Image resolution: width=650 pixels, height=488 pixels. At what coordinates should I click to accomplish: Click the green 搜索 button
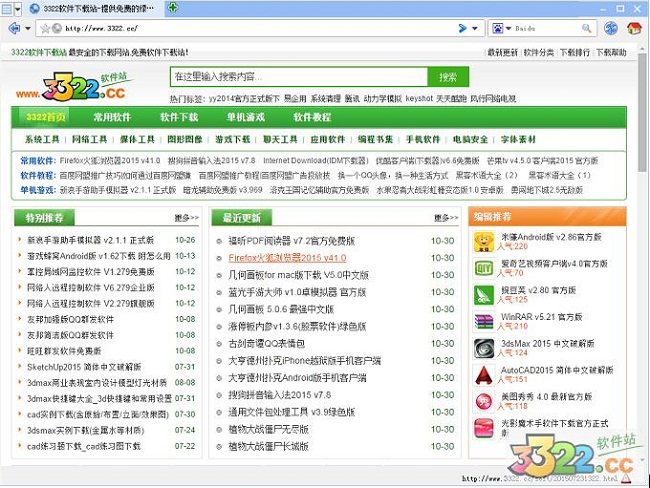(448, 77)
